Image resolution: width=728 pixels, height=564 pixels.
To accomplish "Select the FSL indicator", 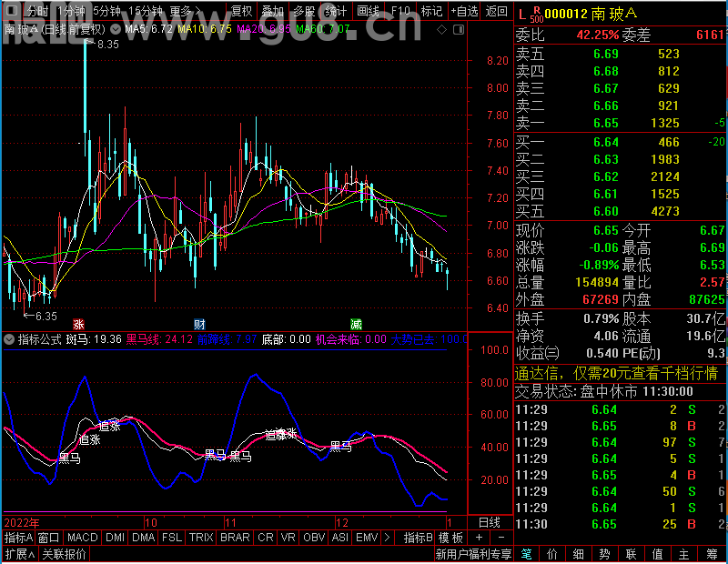I will click(172, 538).
